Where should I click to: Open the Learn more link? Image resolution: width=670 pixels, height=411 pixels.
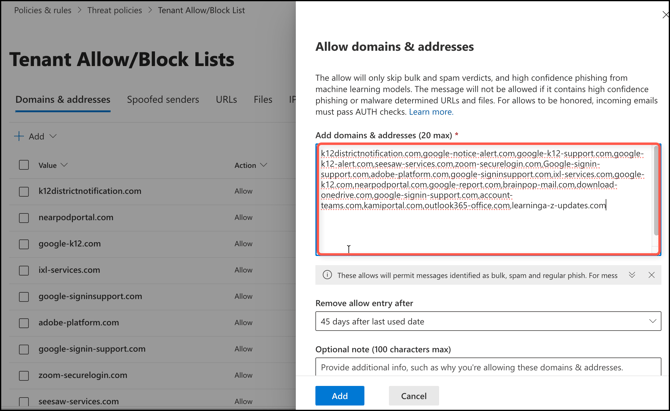(431, 112)
